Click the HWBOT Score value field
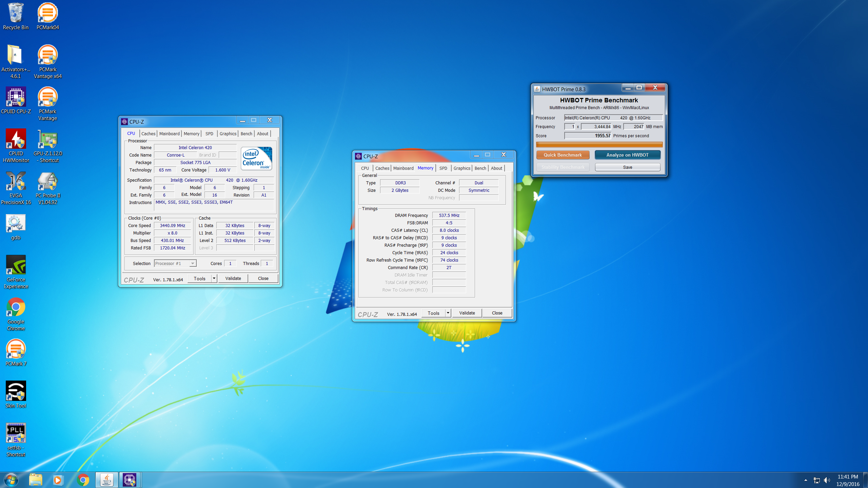Image resolution: width=868 pixels, height=488 pixels. click(588, 136)
